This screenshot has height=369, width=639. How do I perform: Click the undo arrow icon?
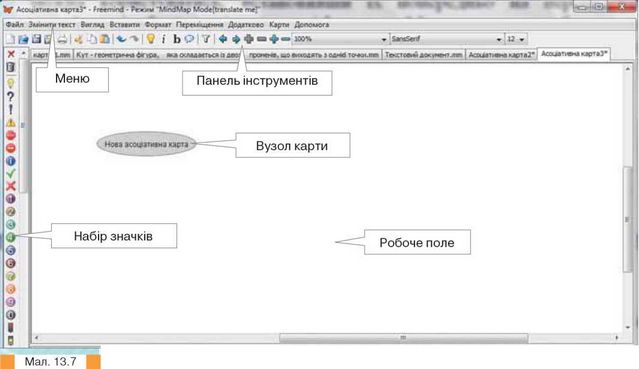[x=121, y=39]
